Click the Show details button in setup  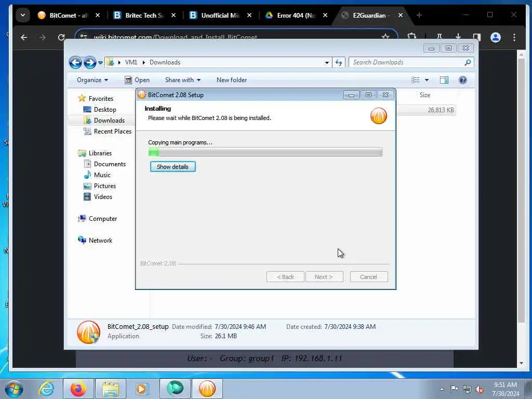(x=172, y=167)
